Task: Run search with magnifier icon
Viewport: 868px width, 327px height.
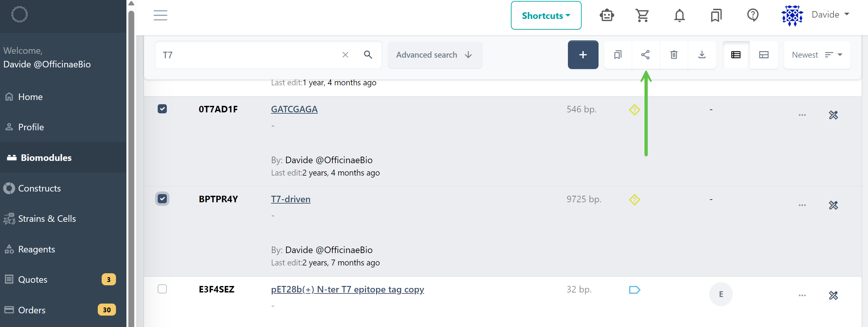Action: pyautogui.click(x=368, y=55)
